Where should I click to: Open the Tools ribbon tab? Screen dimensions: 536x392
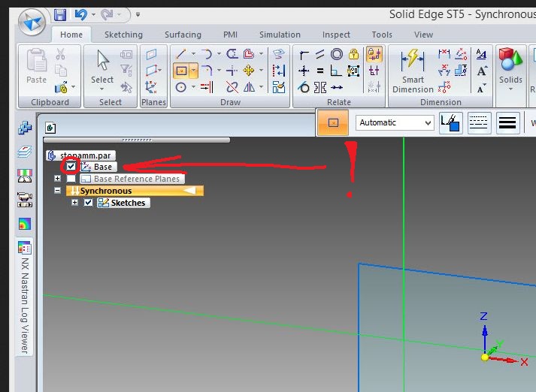click(x=382, y=35)
